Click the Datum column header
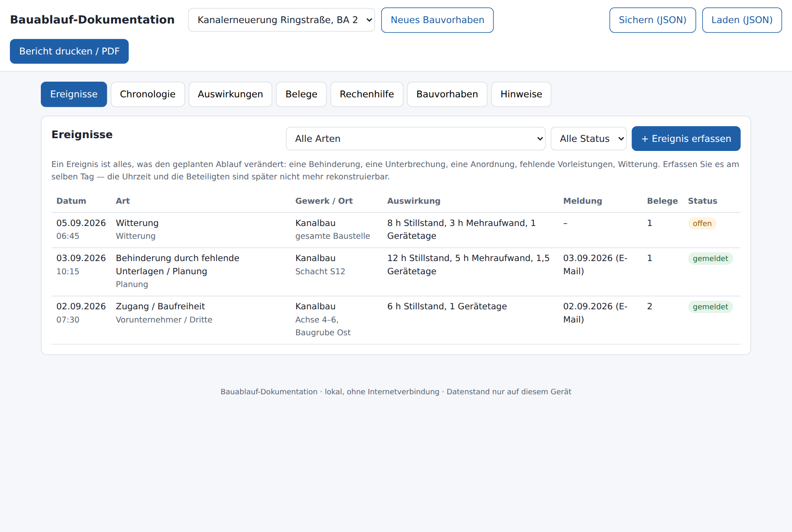The width and height of the screenshot is (792, 532). 71,201
